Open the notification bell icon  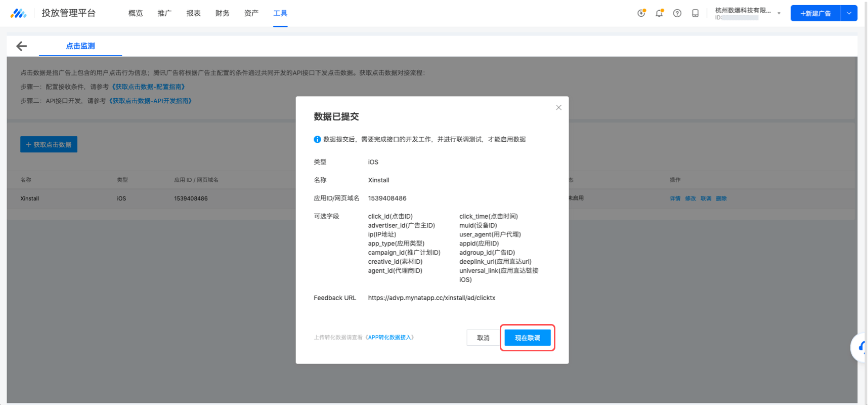(659, 13)
